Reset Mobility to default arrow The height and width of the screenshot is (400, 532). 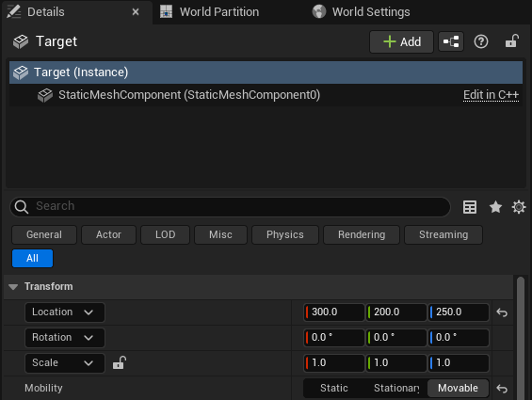(x=502, y=388)
